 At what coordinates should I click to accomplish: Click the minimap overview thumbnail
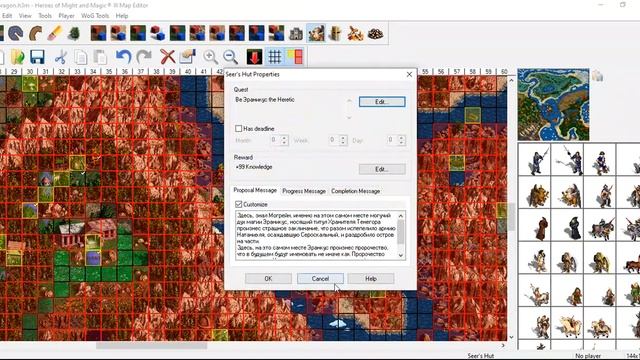553,104
